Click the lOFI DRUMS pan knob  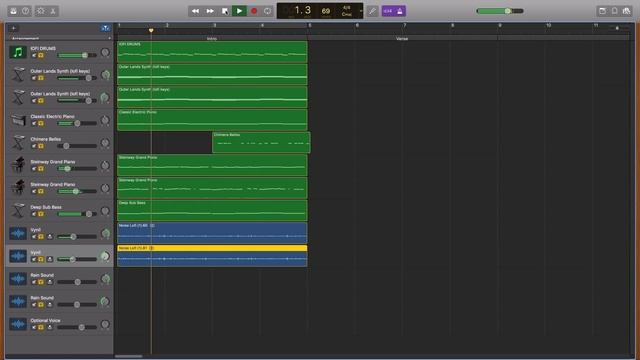(105, 52)
